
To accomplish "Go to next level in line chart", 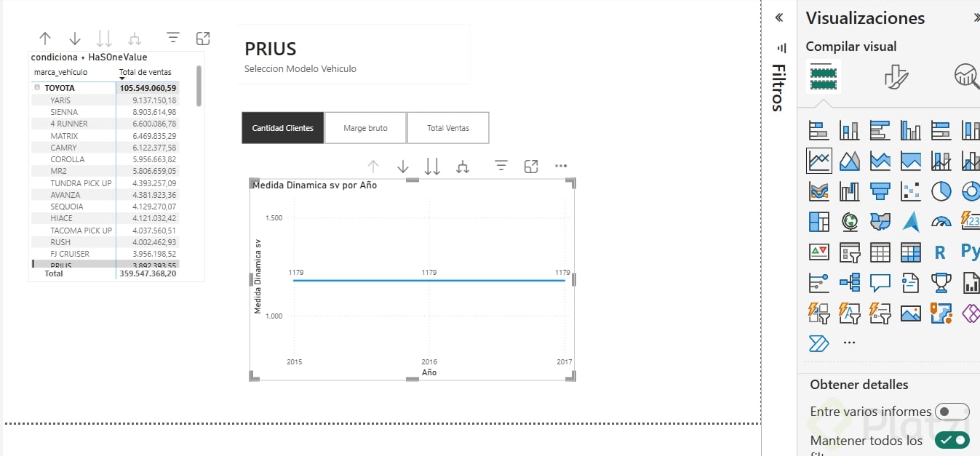I will 432,167.
